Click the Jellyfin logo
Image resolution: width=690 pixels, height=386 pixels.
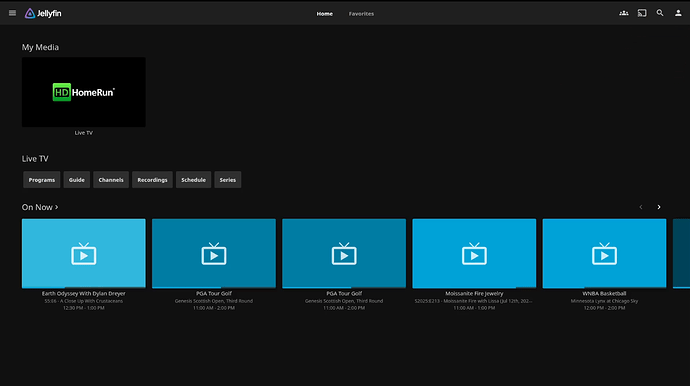click(x=43, y=13)
